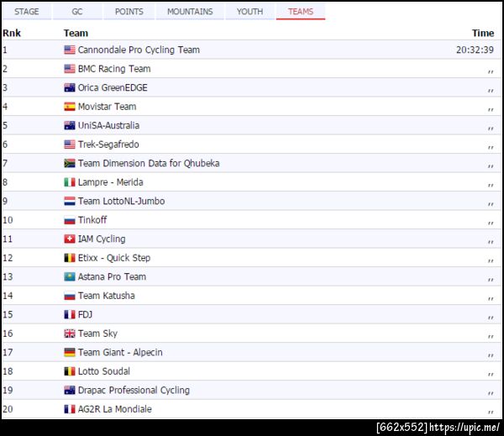Select the TEAMS tab
504x436 pixels.
[x=301, y=12]
